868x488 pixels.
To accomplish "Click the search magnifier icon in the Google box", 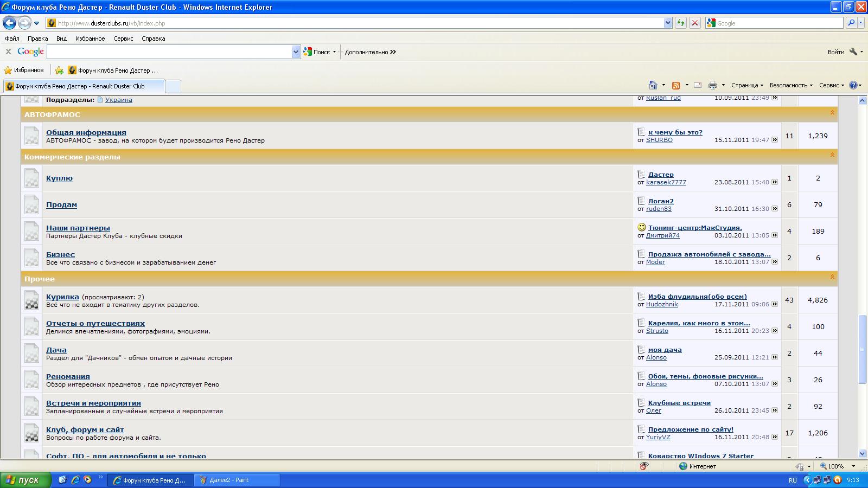I will [851, 23].
